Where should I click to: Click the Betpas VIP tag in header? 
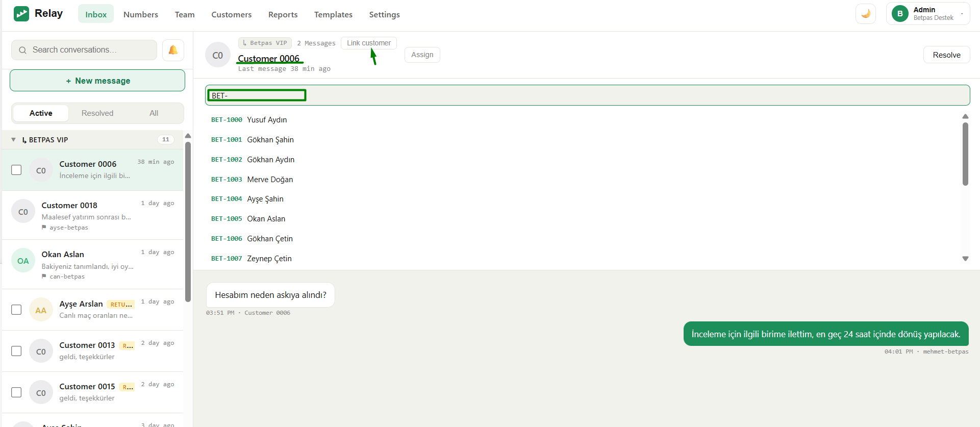[x=265, y=43]
